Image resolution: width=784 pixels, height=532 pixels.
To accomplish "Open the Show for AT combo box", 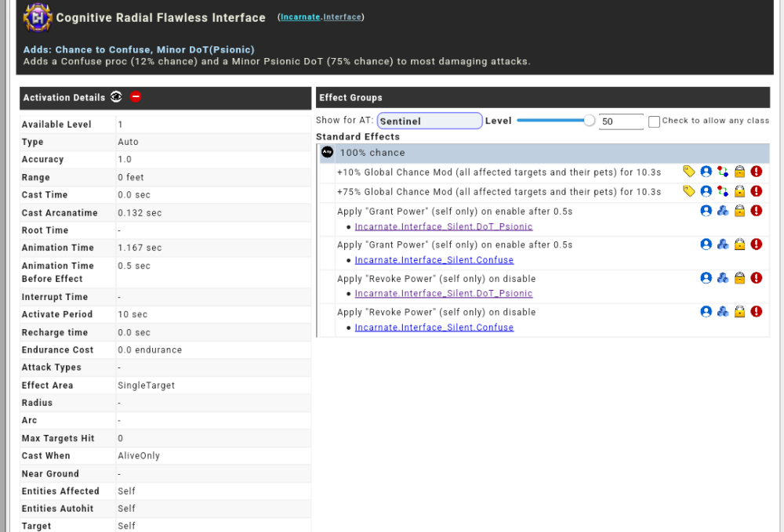I will (x=429, y=121).
